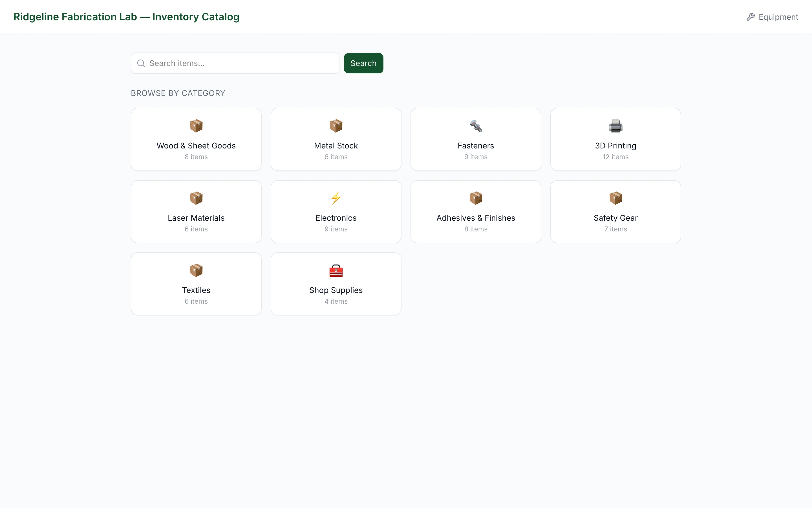The width and height of the screenshot is (812, 508).
Task: Click the Shop Supplies toolbox icon
Action: 336,270
